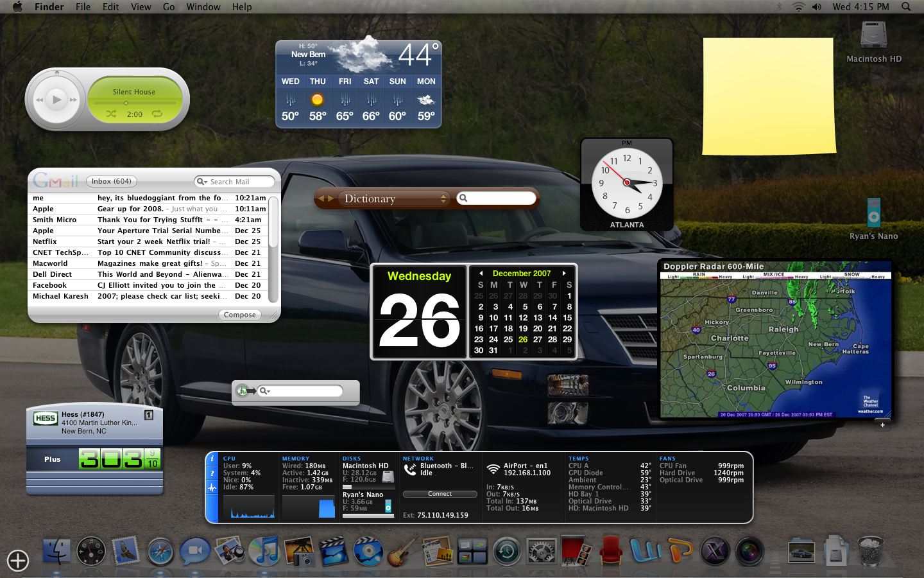Click the Compose button in Gmail widget

point(240,315)
